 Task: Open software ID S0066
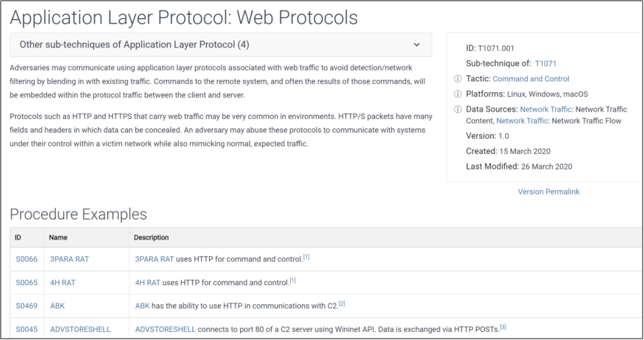[x=26, y=259]
